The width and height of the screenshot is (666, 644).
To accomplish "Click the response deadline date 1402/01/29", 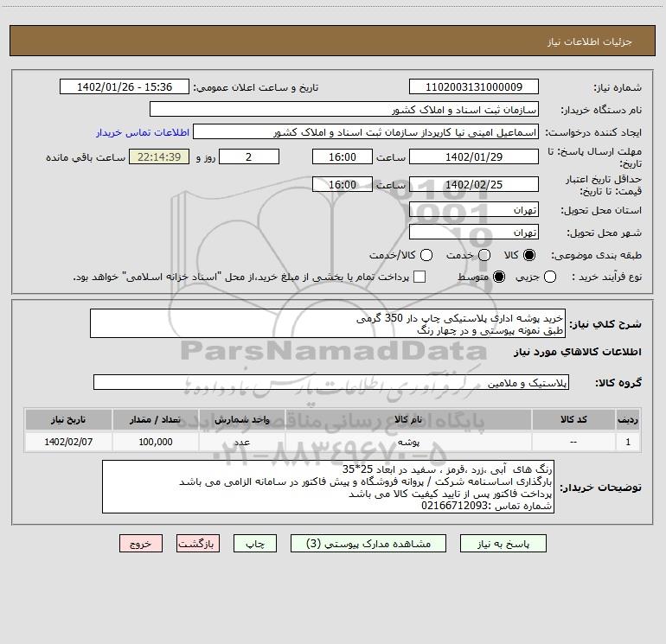I will 474,156.
